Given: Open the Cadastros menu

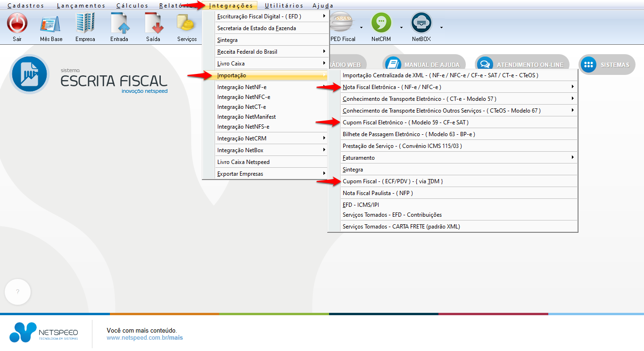Looking at the screenshot, I should [x=26, y=6].
